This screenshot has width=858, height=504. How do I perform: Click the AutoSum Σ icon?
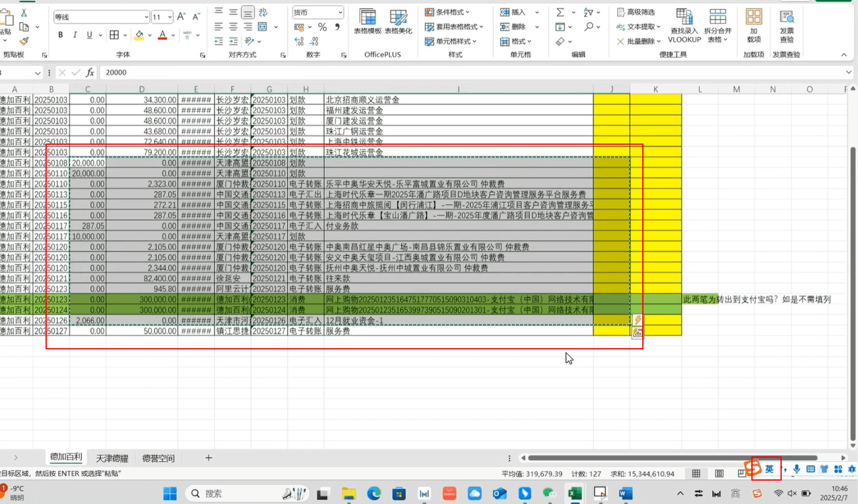[560, 12]
